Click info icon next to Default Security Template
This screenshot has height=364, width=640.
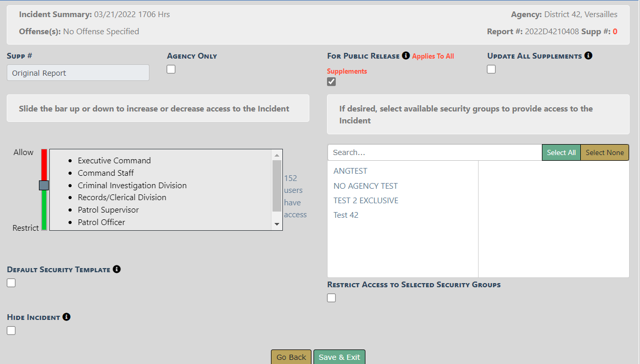[x=117, y=269]
